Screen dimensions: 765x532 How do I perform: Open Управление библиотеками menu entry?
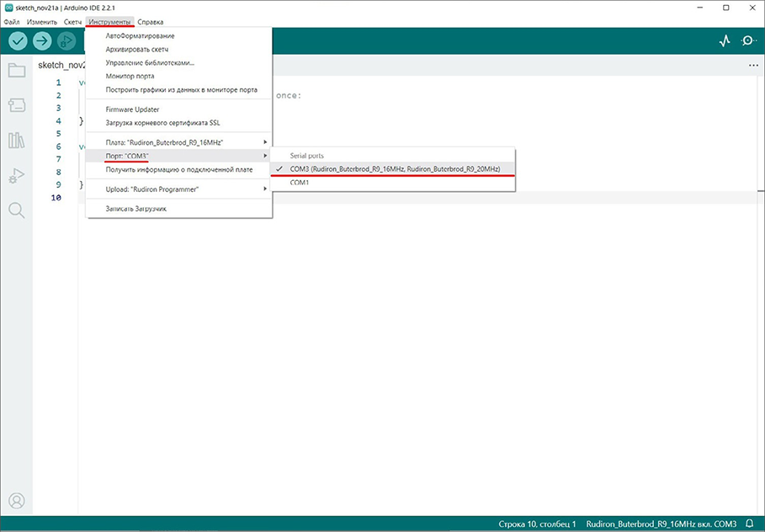coord(178,62)
